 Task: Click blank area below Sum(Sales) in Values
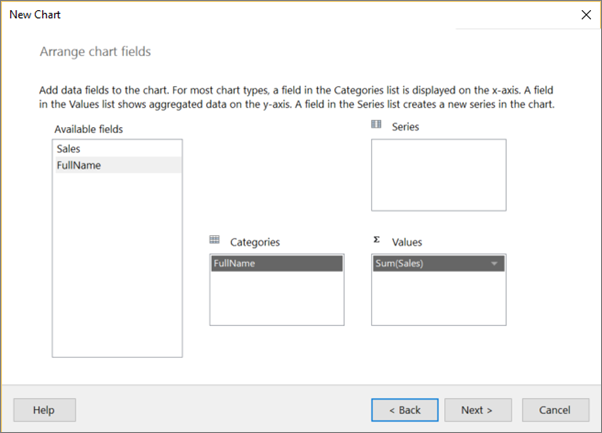click(438, 298)
